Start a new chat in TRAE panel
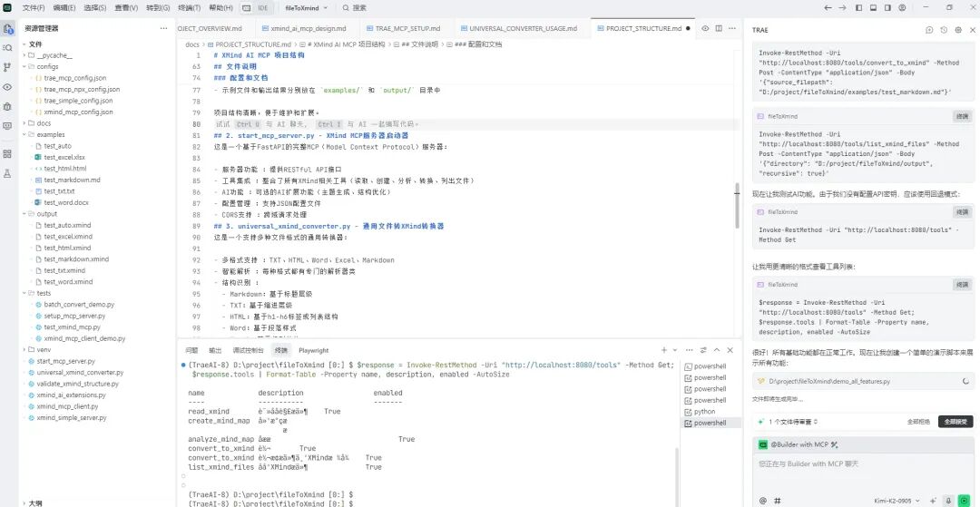Viewport: 980px width, 507px height. click(x=929, y=29)
